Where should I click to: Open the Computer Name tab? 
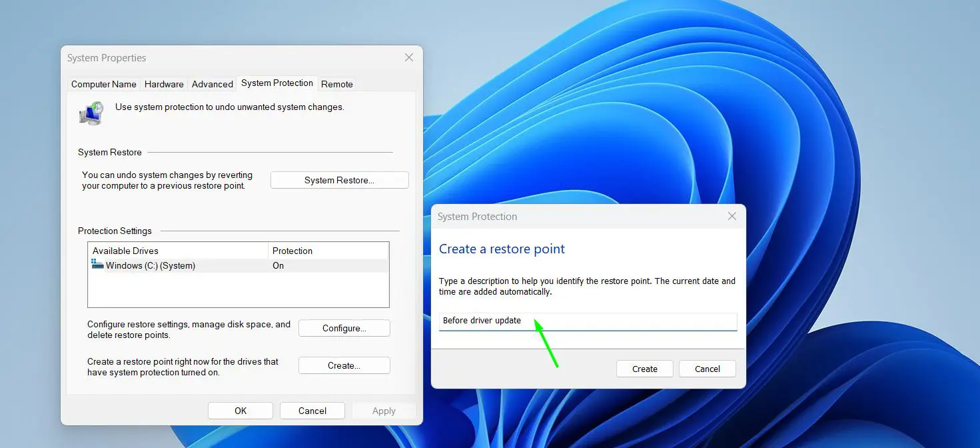[103, 84]
